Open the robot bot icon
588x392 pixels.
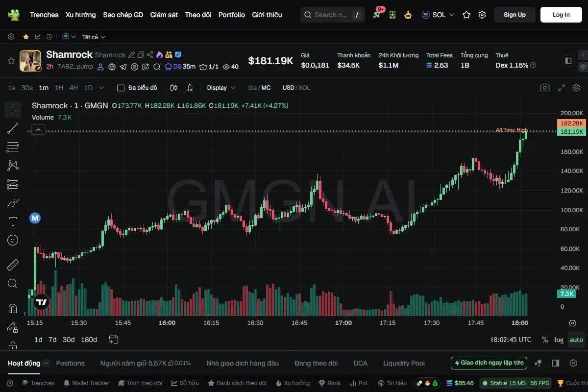pos(408,15)
